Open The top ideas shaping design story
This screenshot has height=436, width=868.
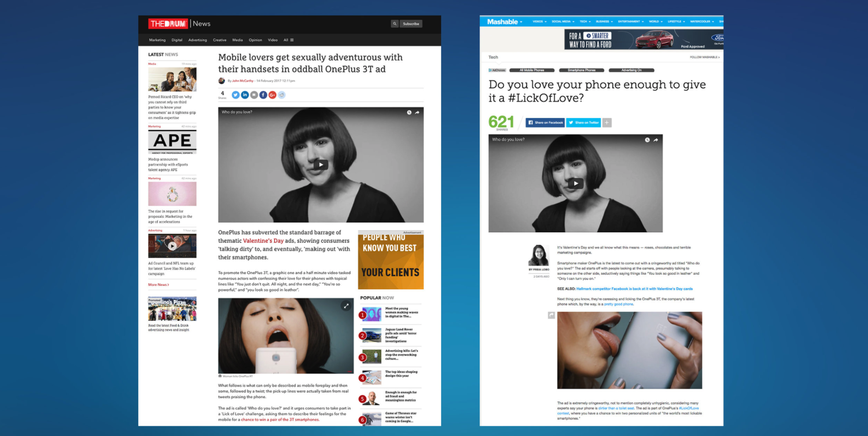pyautogui.click(x=390, y=376)
